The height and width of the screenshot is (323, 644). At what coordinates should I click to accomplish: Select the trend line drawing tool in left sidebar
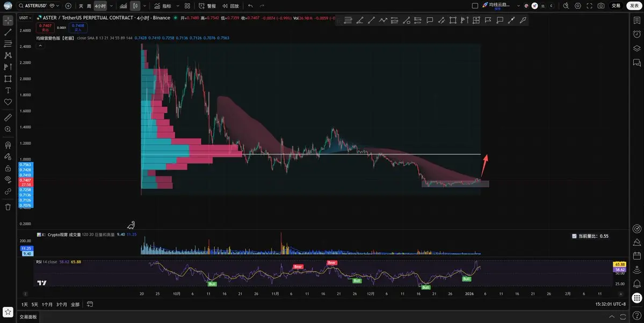[8, 32]
